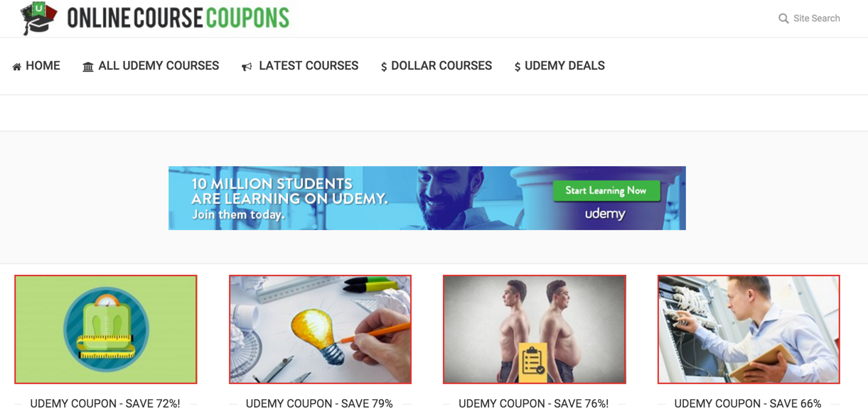868x419 pixels.
Task: Open the light bulb drawing course thumbnail
Action: 320,330
